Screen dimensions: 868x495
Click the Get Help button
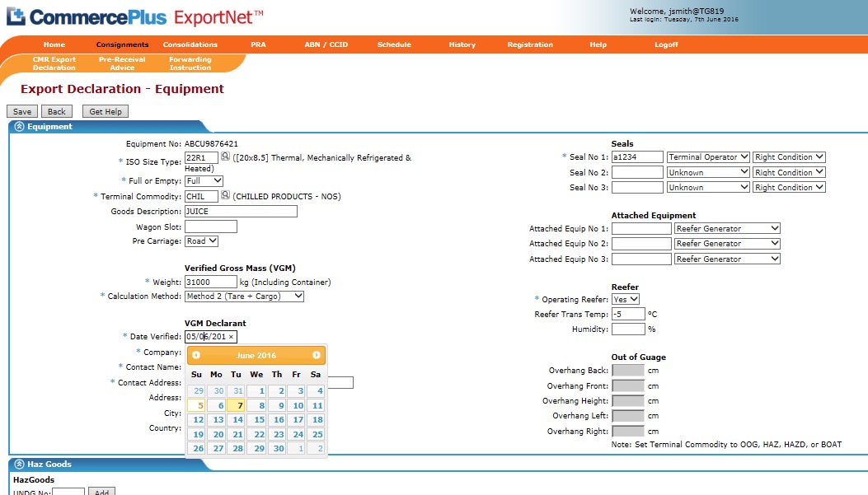(106, 112)
